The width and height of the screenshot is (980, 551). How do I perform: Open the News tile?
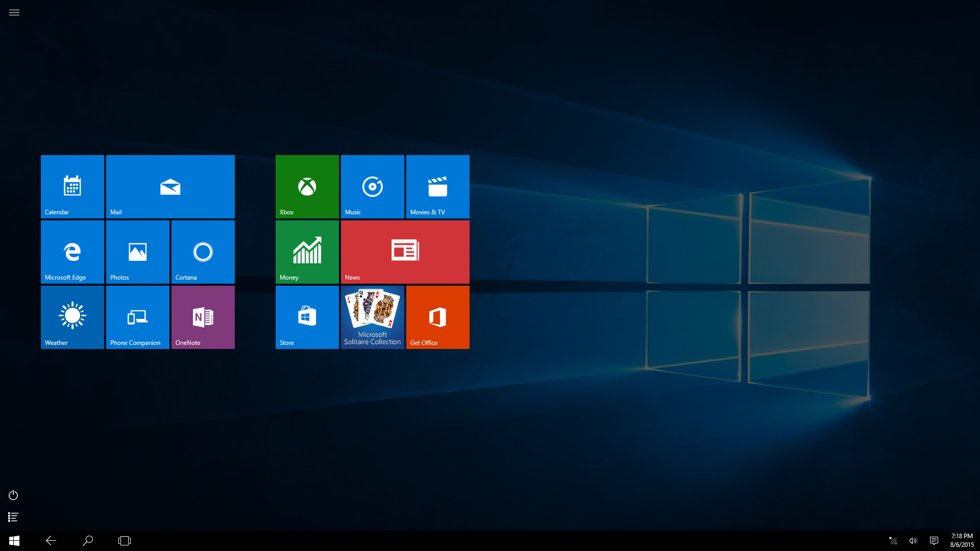(405, 252)
